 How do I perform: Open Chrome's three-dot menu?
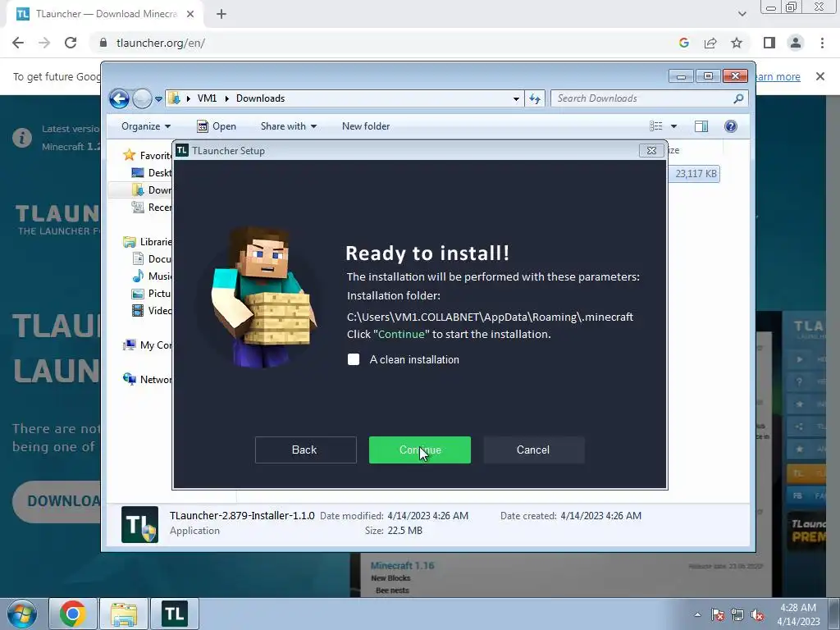point(822,43)
